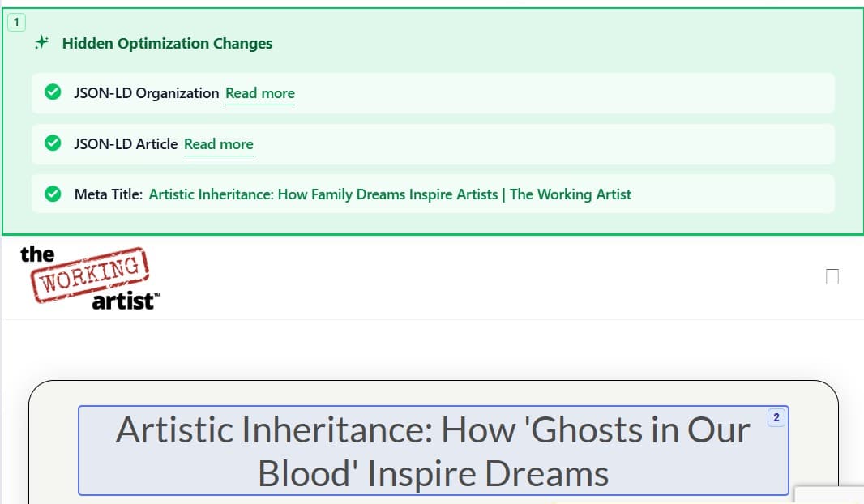Open Read more for JSON-LD Article
This screenshot has width=864, height=504.
[219, 144]
